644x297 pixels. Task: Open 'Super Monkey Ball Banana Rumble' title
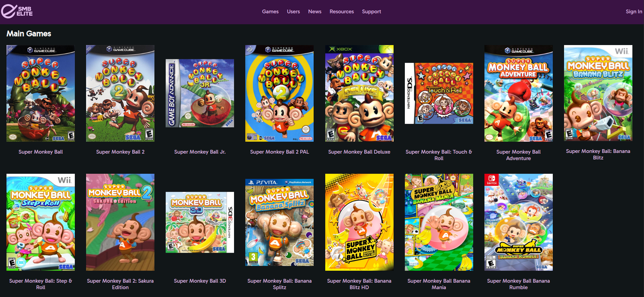[x=519, y=284]
